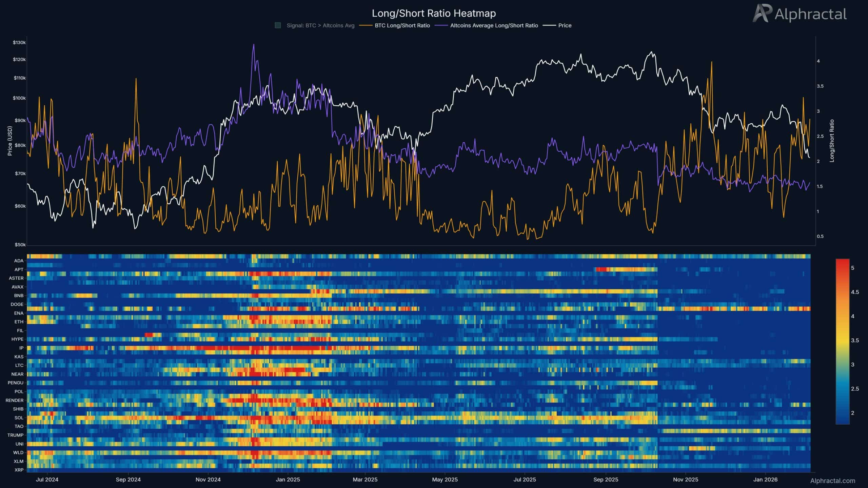Click the Jan 2025 date axis label

tap(288, 480)
